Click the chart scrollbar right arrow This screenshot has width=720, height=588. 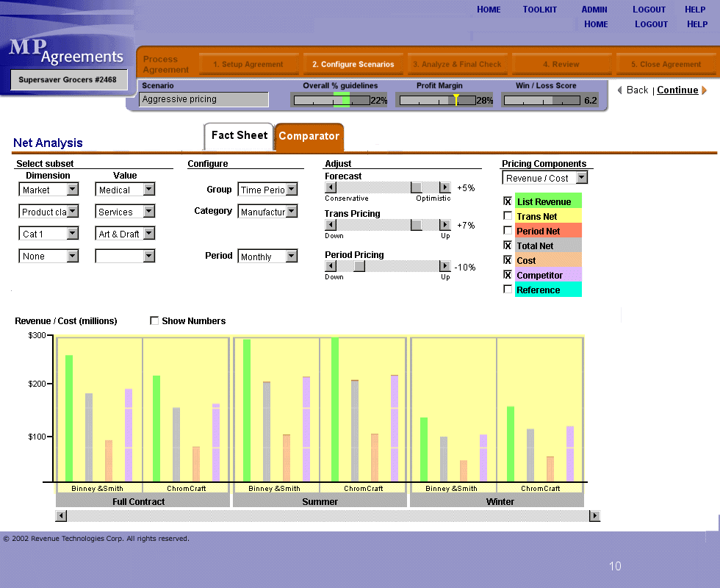[x=594, y=516]
